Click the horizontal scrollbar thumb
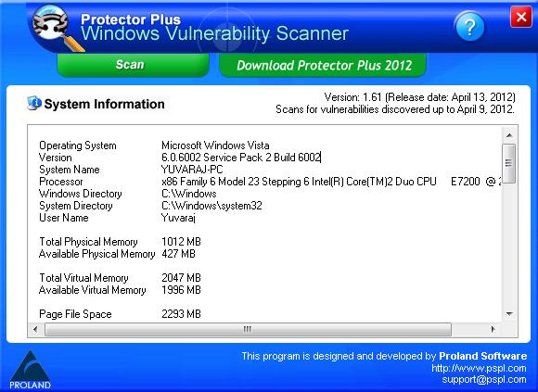The width and height of the screenshot is (538, 392). 248,330
